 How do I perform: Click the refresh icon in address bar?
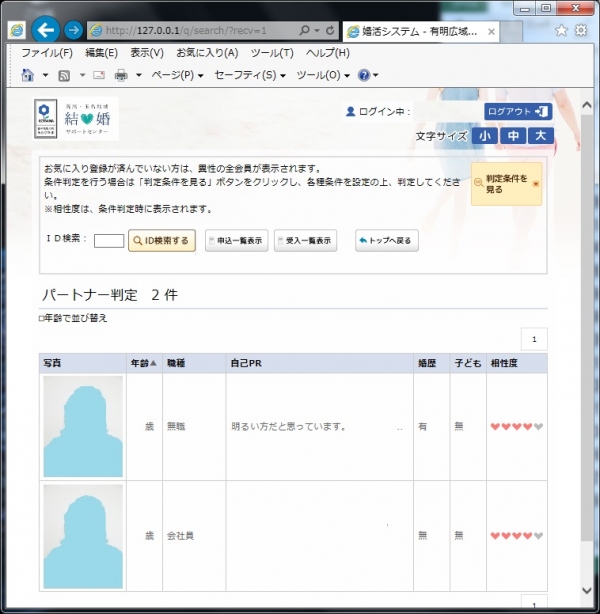point(330,30)
